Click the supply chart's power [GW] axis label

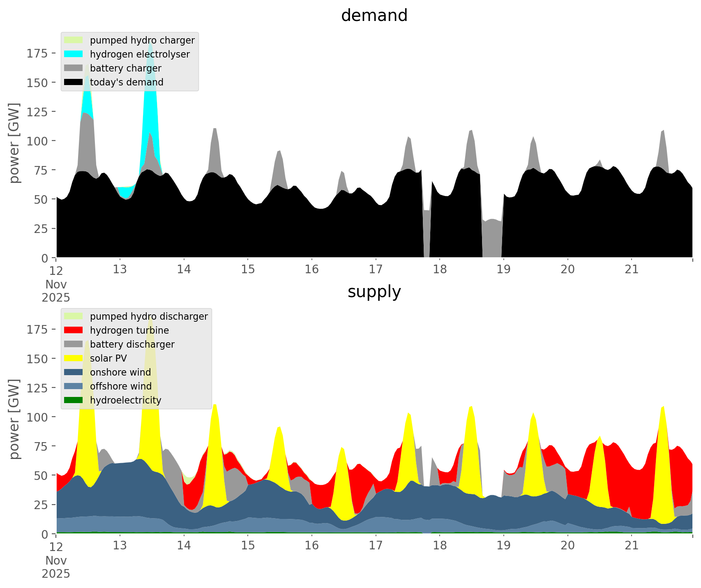[14, 419]
